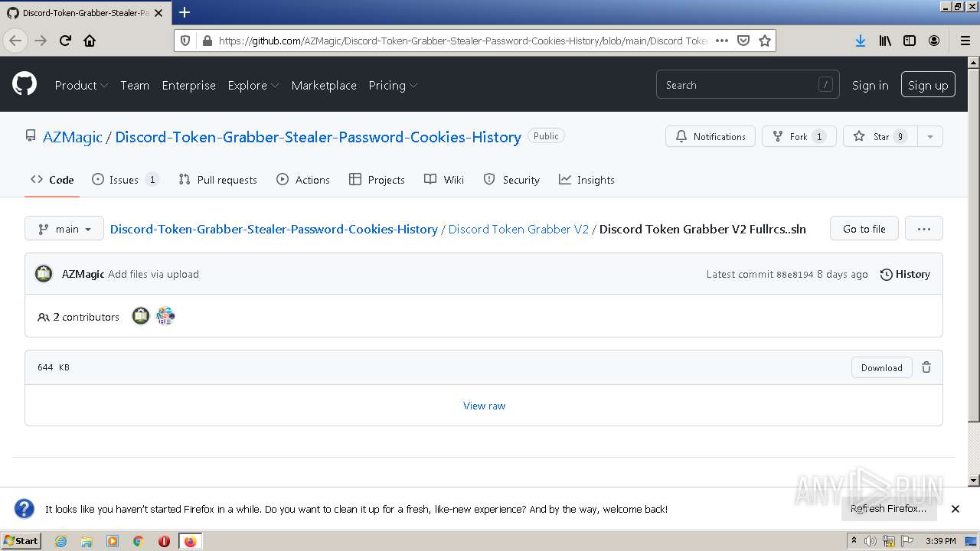Image resolution: width=980 pixels, height=551 pixels.
Task: Click the Notifications button
Action: (x=710, y=136)
